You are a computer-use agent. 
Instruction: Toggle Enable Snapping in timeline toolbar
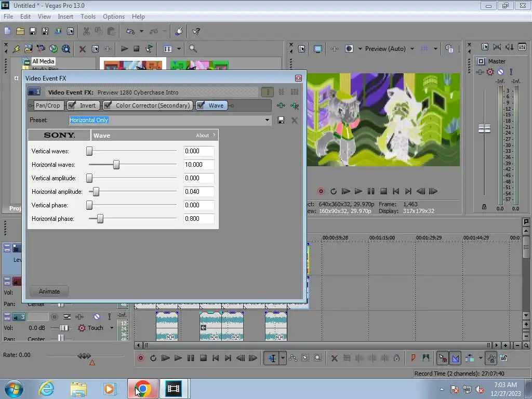443,358
